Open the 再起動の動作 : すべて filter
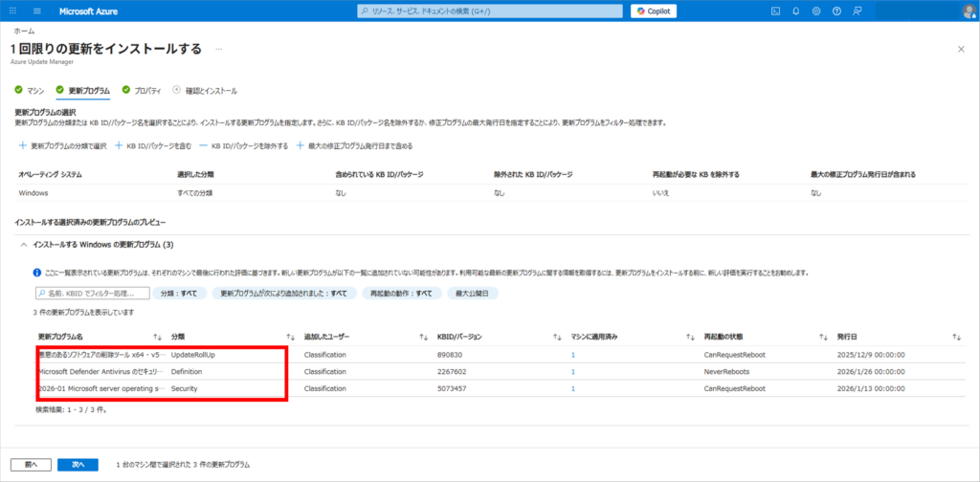980x482 pixels. pos(402,294)
